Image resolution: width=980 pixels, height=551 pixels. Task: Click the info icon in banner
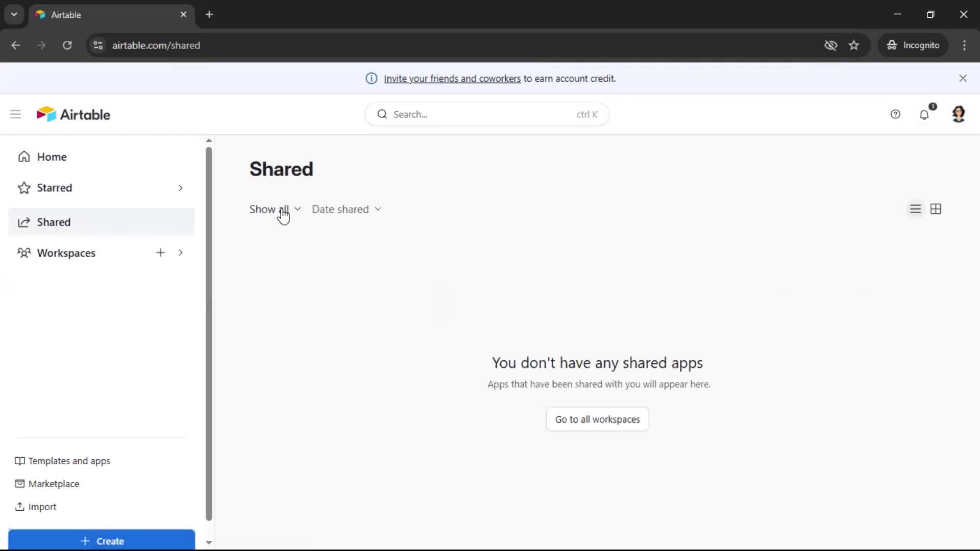point(371,79)
